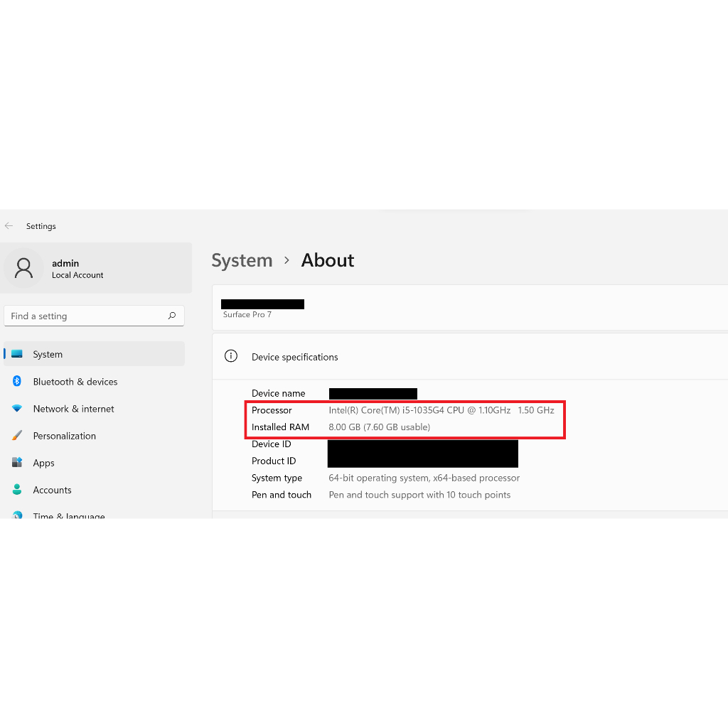This screenshot has height=728, width=728.
Task: Click the Local Account text under admin
Action: [77, 275]
